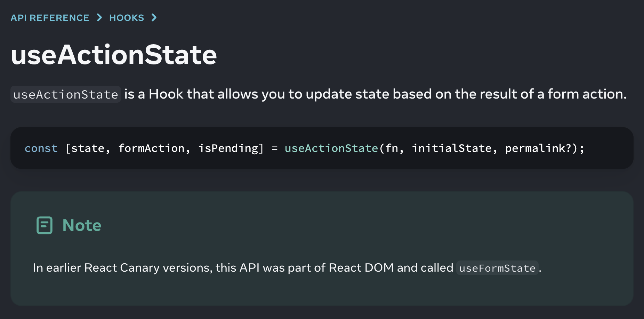Click the const keyword in code block
644x319 pixels.
pos(41,148)
